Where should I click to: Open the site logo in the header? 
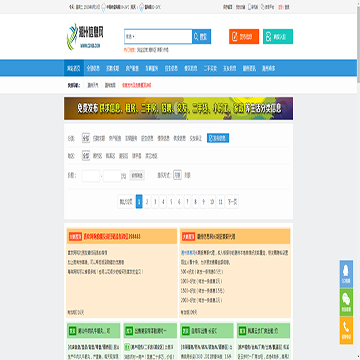[x=86, y=37]
